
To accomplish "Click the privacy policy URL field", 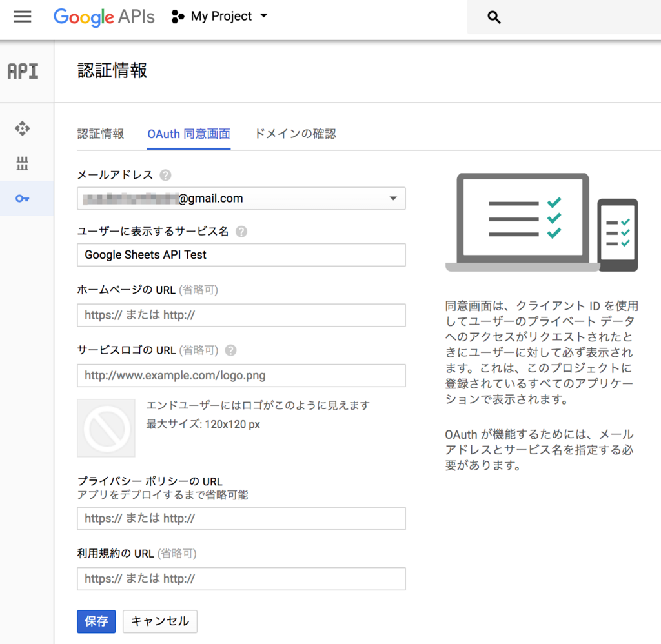I will click(241, 518).
